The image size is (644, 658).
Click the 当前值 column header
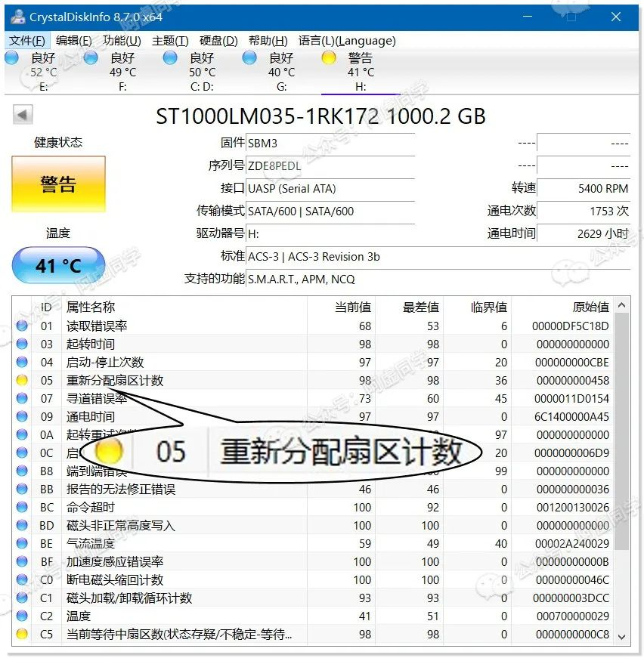[x=353, y=307]
